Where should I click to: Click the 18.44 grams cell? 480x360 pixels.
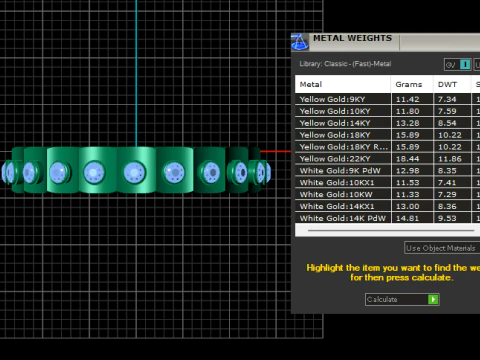(x=412, y=159)
